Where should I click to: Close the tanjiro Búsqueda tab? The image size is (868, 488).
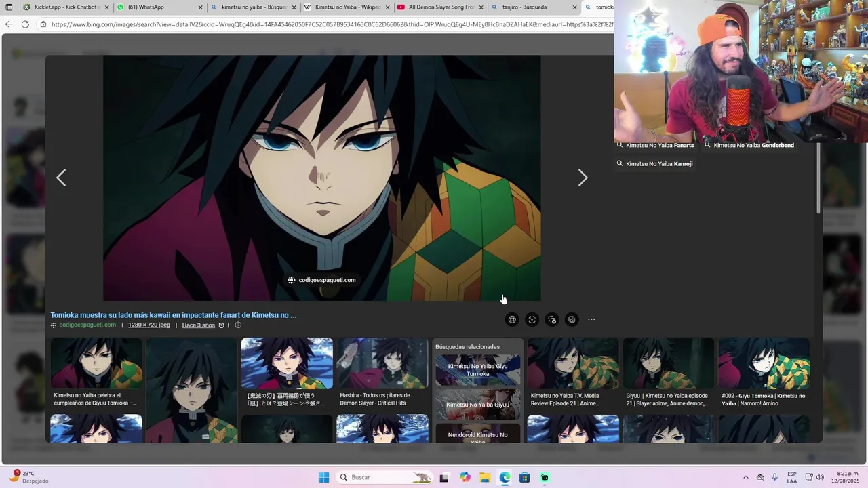pos(574,7)
